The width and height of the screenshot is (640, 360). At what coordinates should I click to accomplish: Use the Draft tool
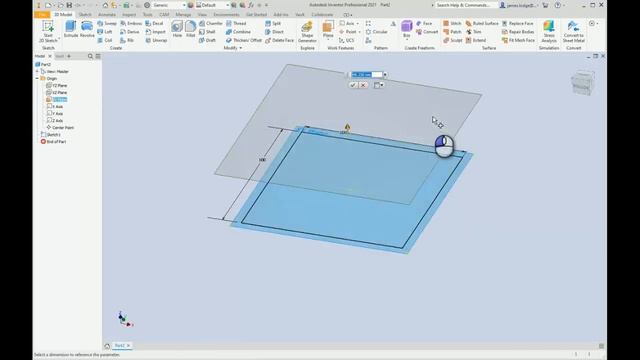pos(207,40)
